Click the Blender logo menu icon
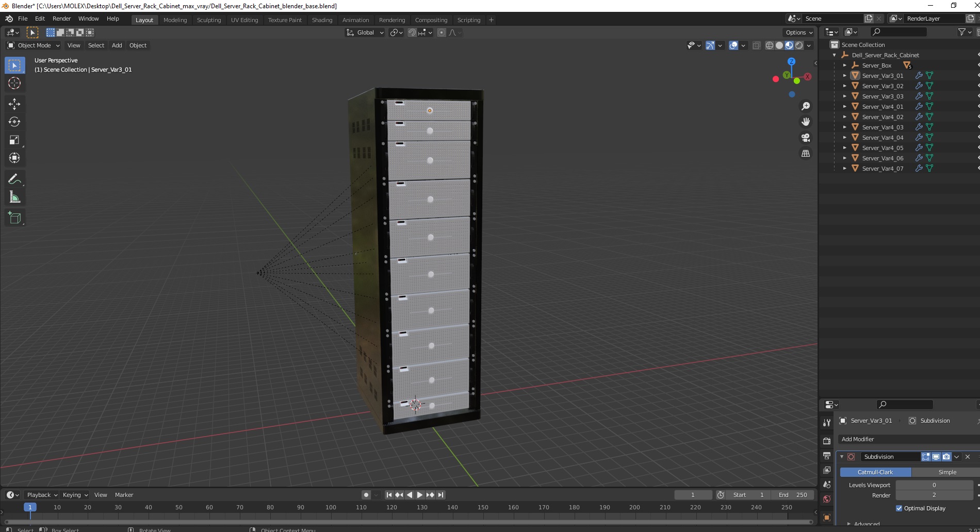This screenshot has height=532, width=980. (x=9, y=19)
